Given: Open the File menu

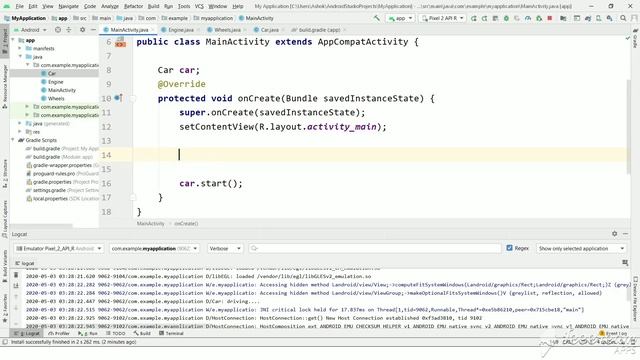Looking at the screenshot, I should click(20, 6).
